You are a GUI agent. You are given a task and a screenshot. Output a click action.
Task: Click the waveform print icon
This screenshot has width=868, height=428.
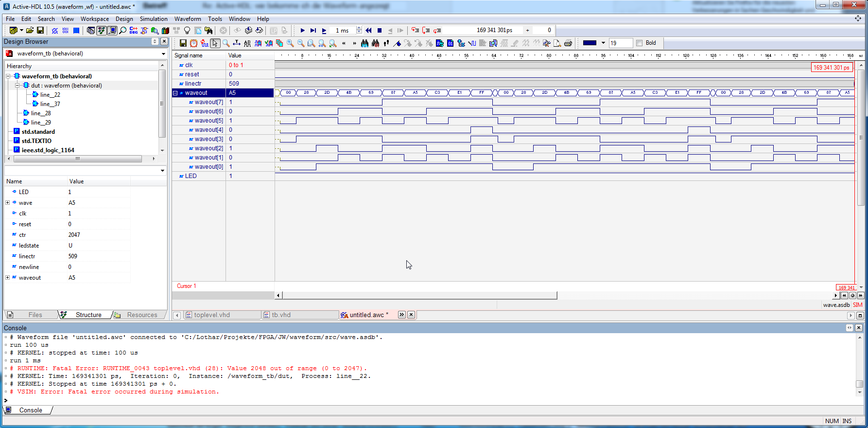pos(568,43)
